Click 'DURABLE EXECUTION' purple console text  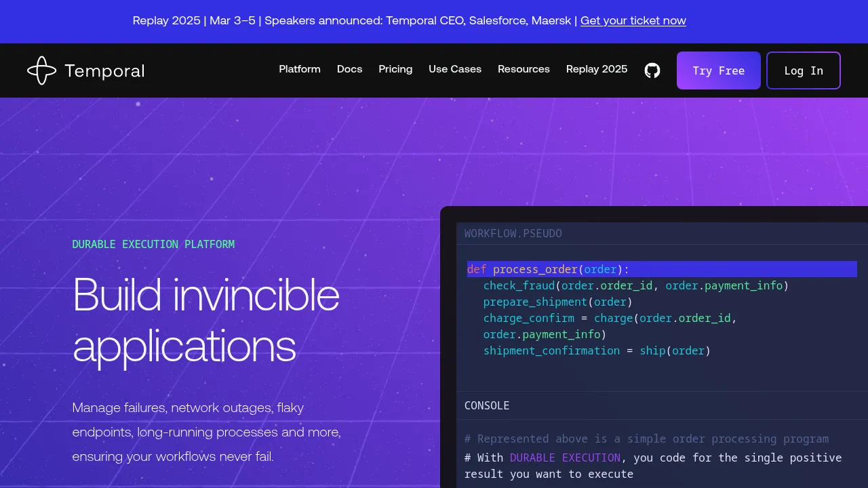point(565,457)
